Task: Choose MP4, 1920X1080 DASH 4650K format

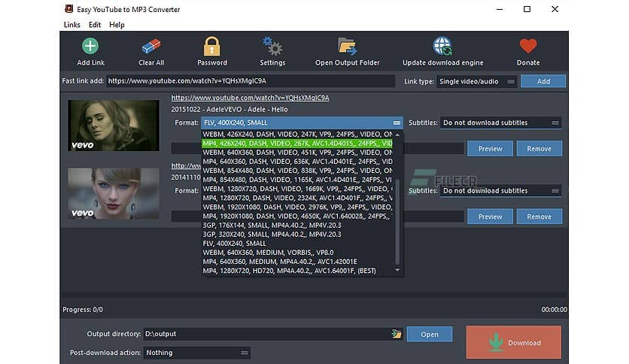Action: point(297,216)
